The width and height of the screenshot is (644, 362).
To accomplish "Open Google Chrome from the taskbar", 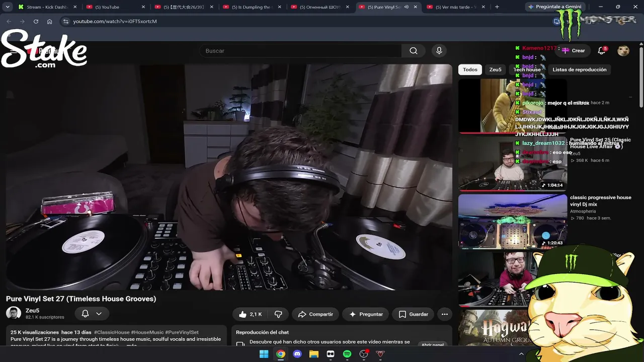I will (x=281, y=354).
